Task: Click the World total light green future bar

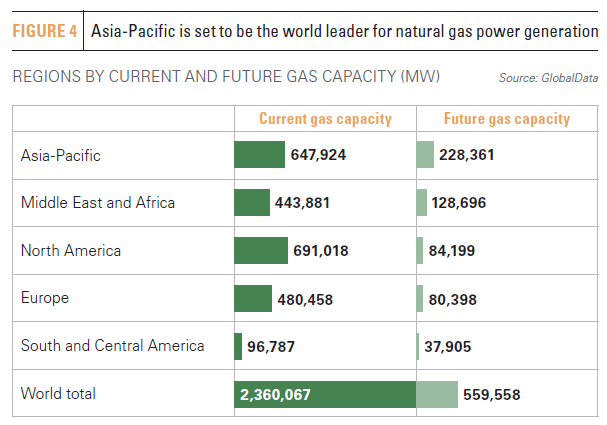Action: point(437,394)
